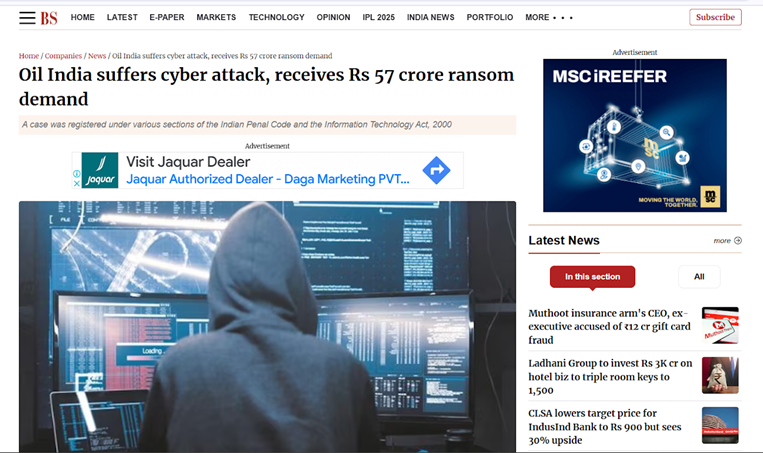Click the Jaquar ad blue direction arrow

tap(436, 170)
